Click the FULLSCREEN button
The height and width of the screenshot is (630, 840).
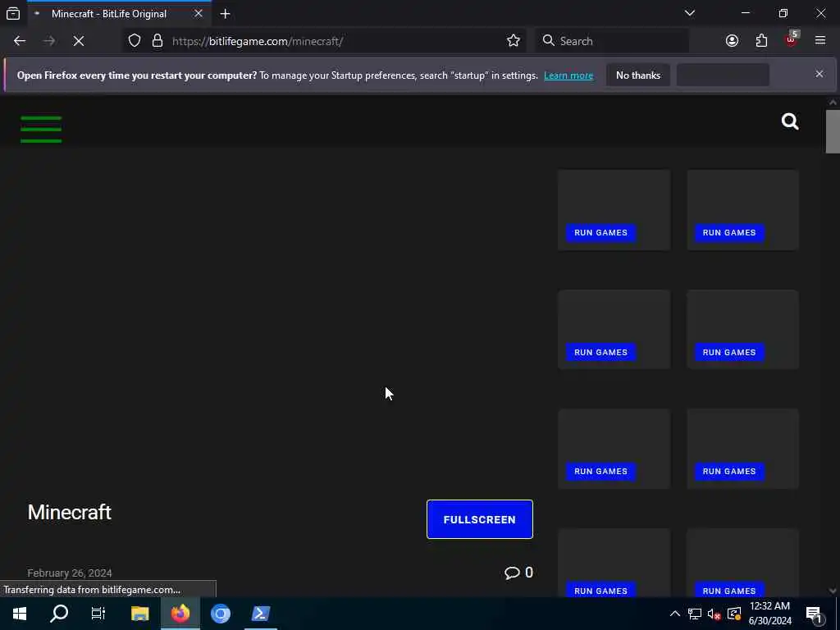coord(479,519)
